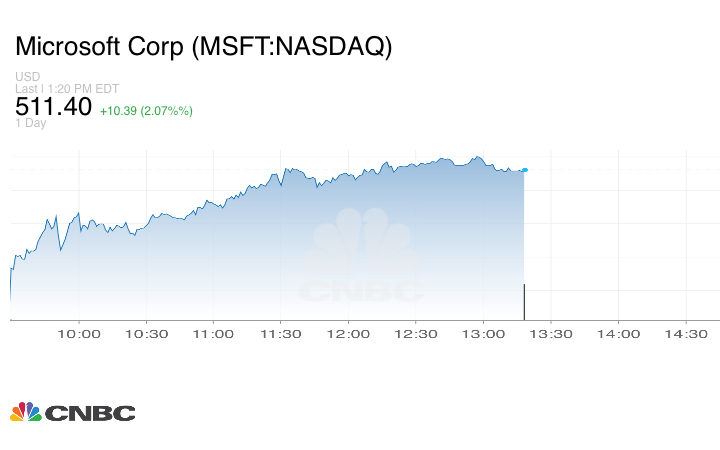
Task: Click the +10.39 (2.07%) change text
Action: tap(146, 110)
